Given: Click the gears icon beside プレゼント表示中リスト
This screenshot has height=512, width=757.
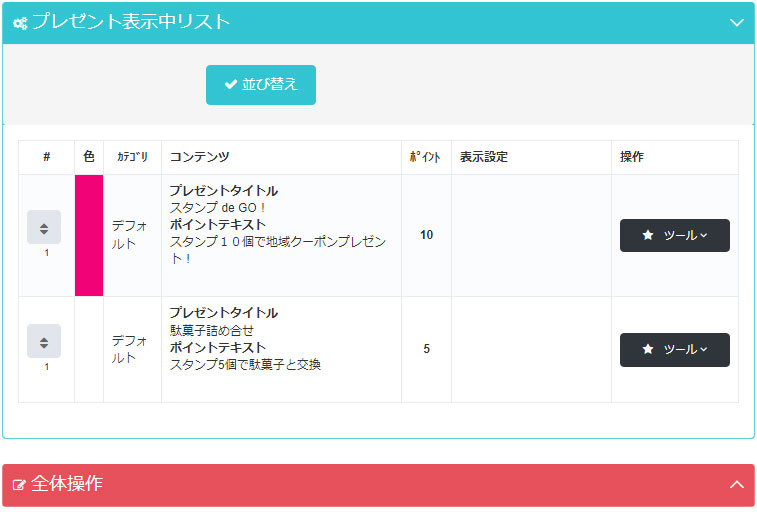Looking at the screenshot, I should pos(20,22).
